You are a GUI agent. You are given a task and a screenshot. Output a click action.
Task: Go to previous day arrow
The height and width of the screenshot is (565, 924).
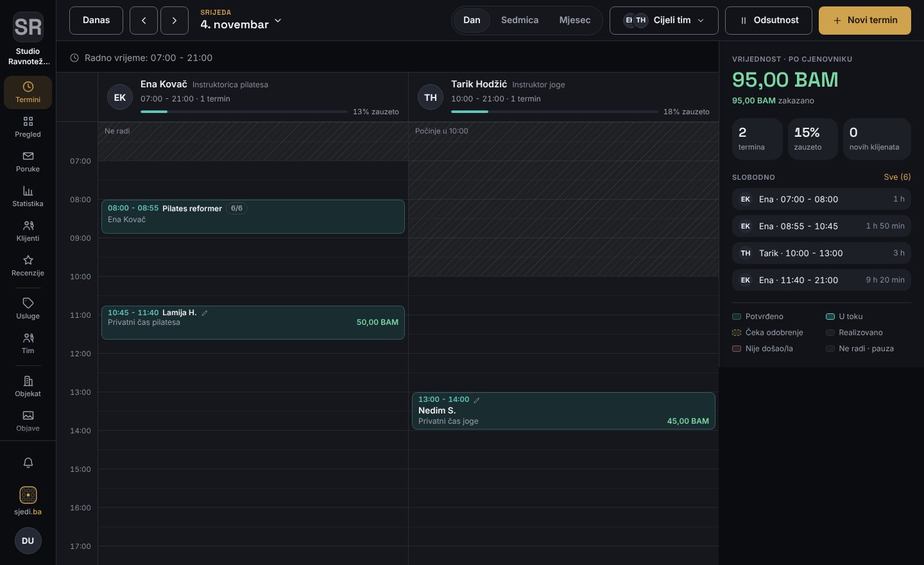point(144,21)
